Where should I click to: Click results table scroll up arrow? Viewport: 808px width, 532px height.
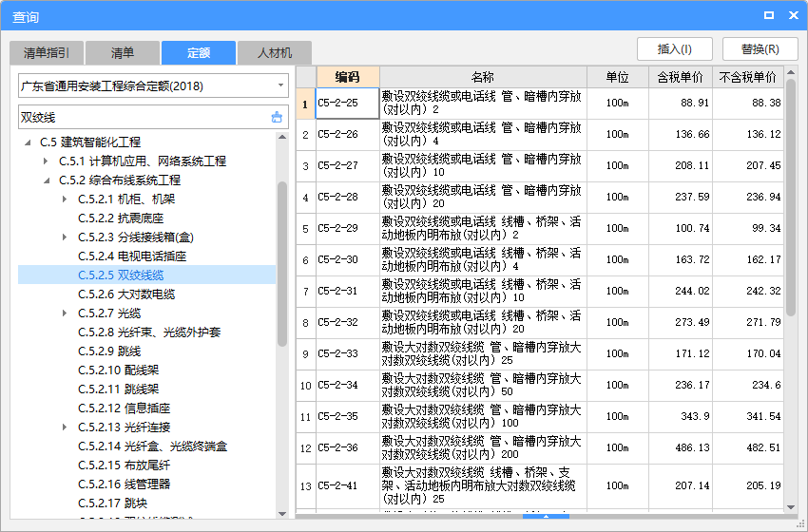point(791,71)
